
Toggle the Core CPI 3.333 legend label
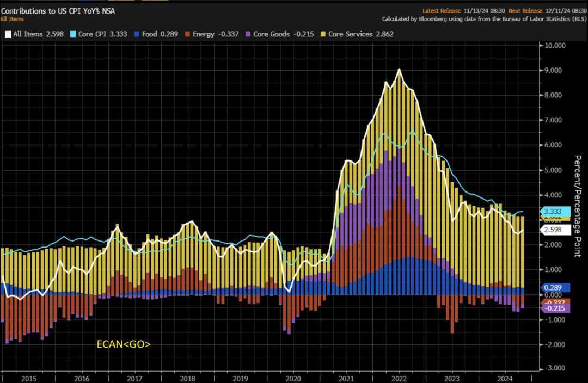pyautogui.click(x=103, y=34)
